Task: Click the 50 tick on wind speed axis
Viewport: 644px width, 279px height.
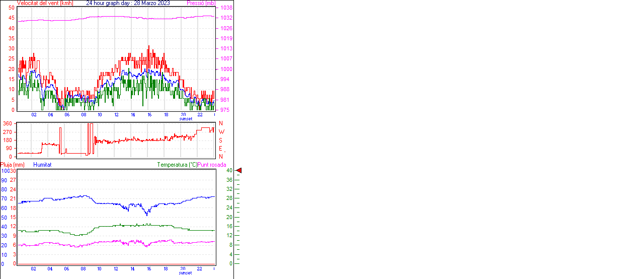Action: point(12,8)
